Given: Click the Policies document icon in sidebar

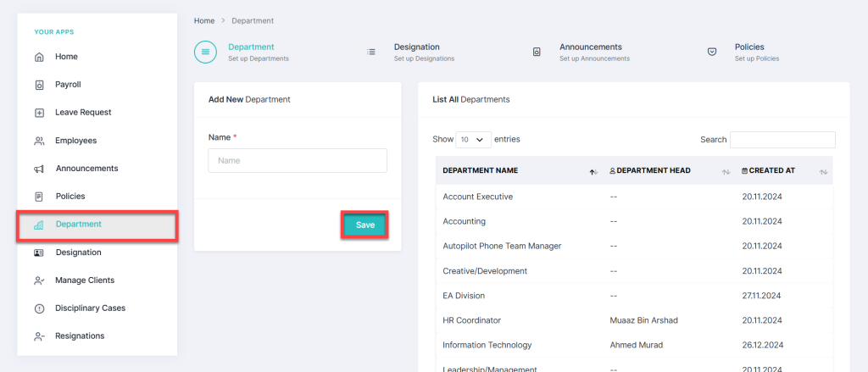Looking at the screenshot, I should (39, 197).
